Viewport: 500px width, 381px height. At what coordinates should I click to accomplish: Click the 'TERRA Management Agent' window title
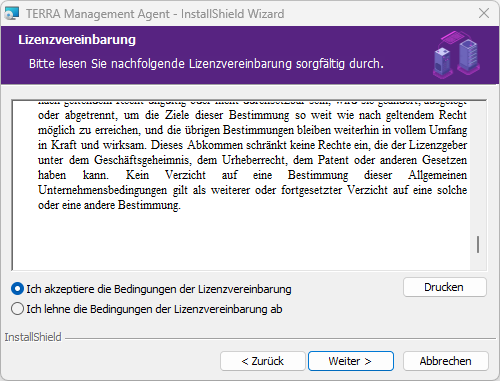[155, 14]
